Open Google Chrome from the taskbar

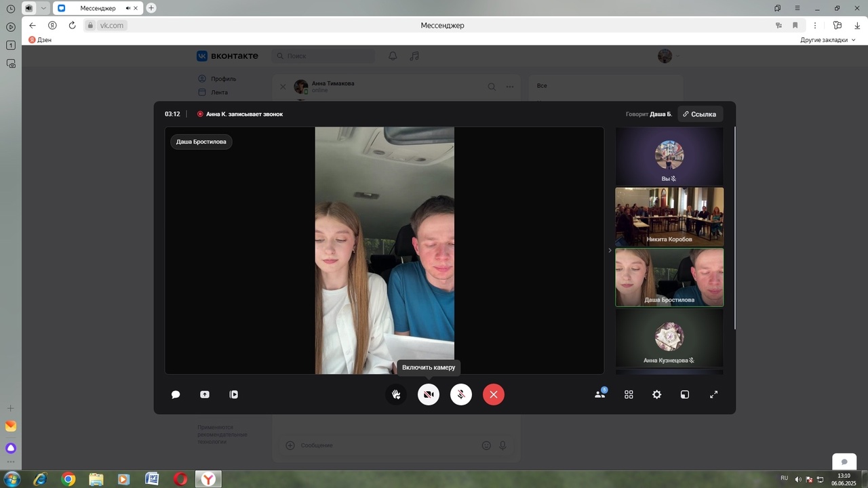[68, 479]
